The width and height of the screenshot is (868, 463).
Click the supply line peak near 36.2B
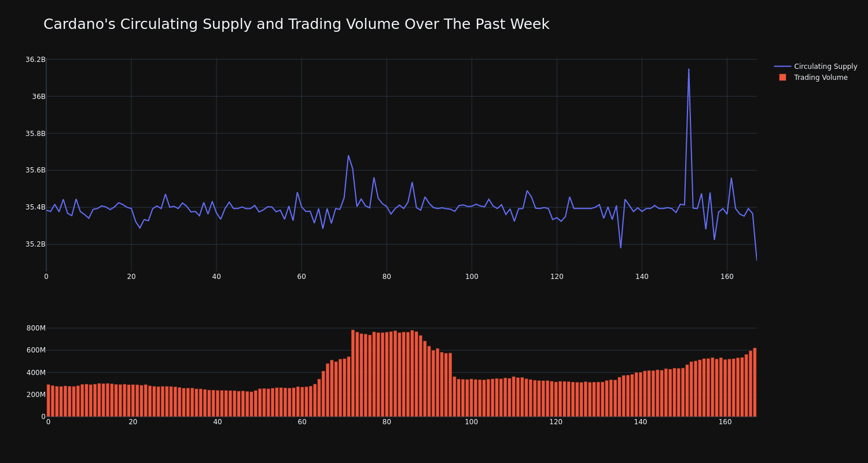pos(689,69)
